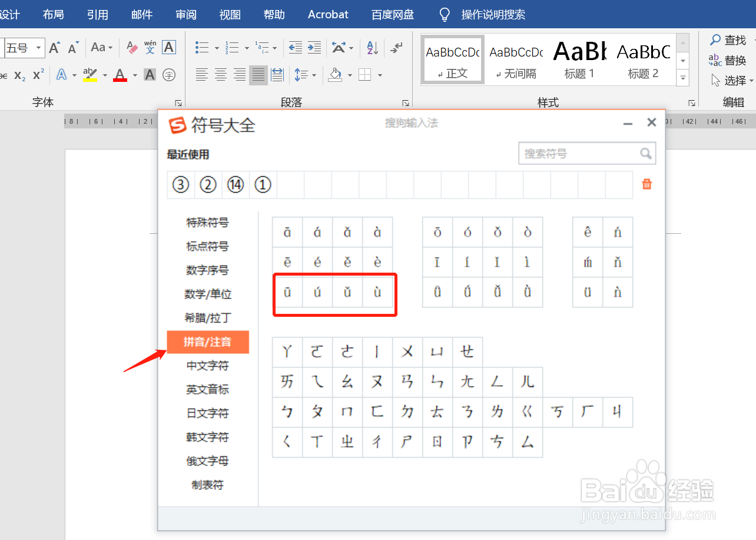Screen dimensions: 756x540
Task: Open the 视图 ribbon tab
Action: pos(230,15)
